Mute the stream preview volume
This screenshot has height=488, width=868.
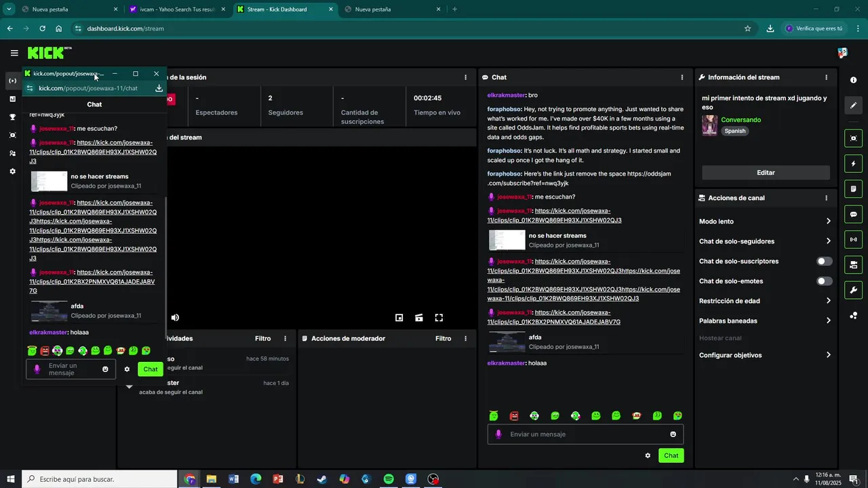175,317
